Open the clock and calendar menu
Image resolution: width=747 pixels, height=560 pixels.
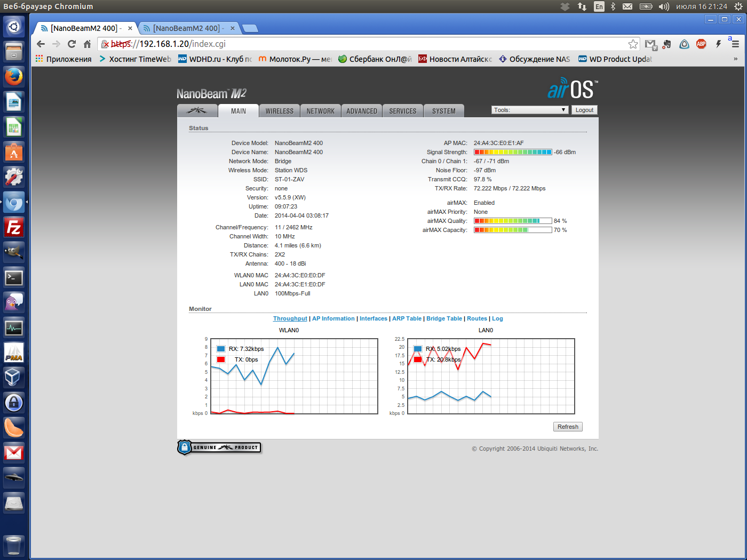(x=702, y=6)
